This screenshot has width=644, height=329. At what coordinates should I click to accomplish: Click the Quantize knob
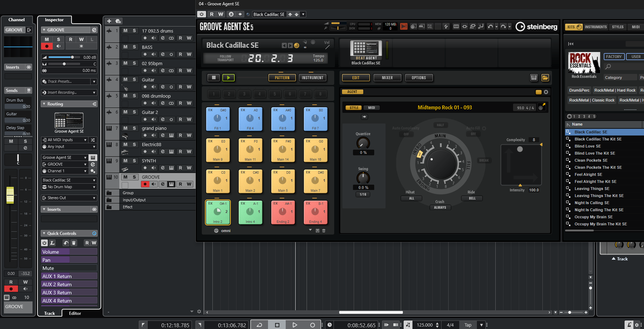pyautogui.click(x=363, y=143)
